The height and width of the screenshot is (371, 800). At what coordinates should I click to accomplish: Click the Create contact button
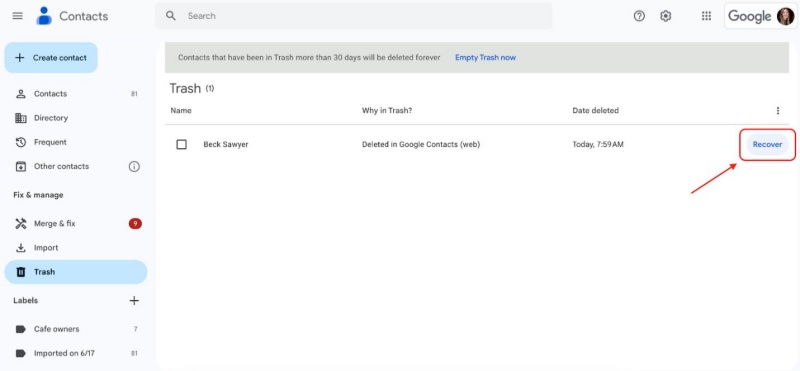pyautogui.click(x=51, y=58)
